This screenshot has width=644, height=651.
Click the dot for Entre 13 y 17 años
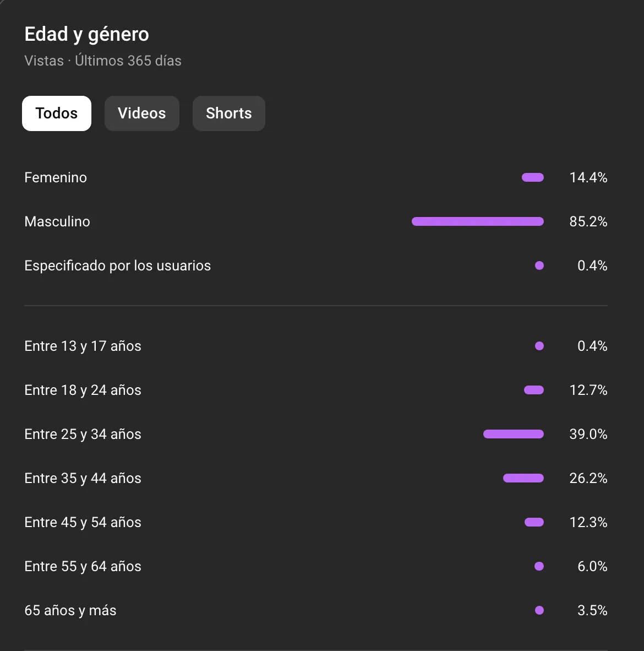coord(539,346)
